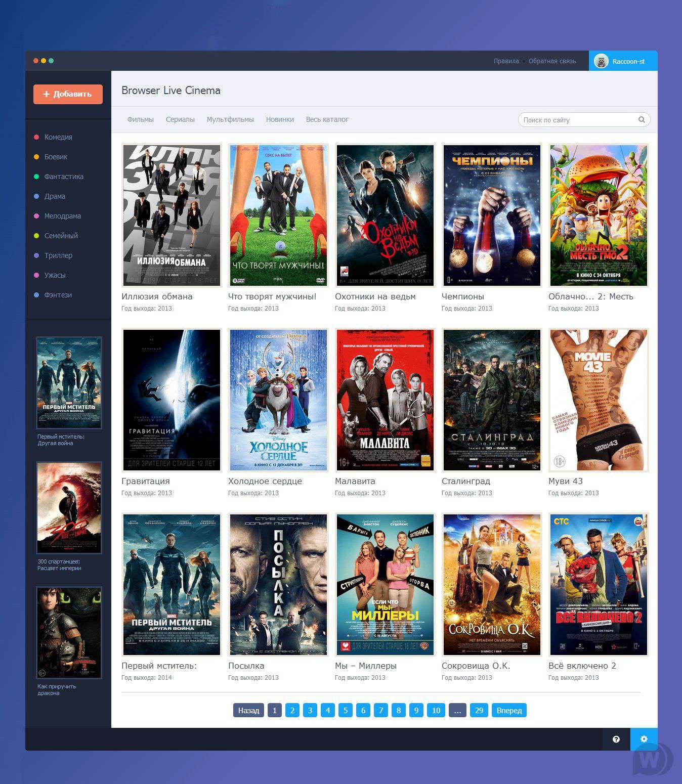
Task: Click the search magnifier icon
Action: click(x=642, y=120)
